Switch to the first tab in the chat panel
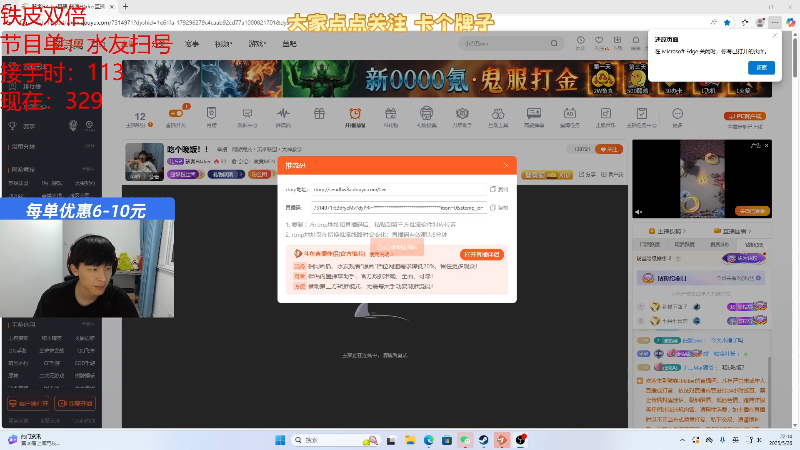 point(650,244)
